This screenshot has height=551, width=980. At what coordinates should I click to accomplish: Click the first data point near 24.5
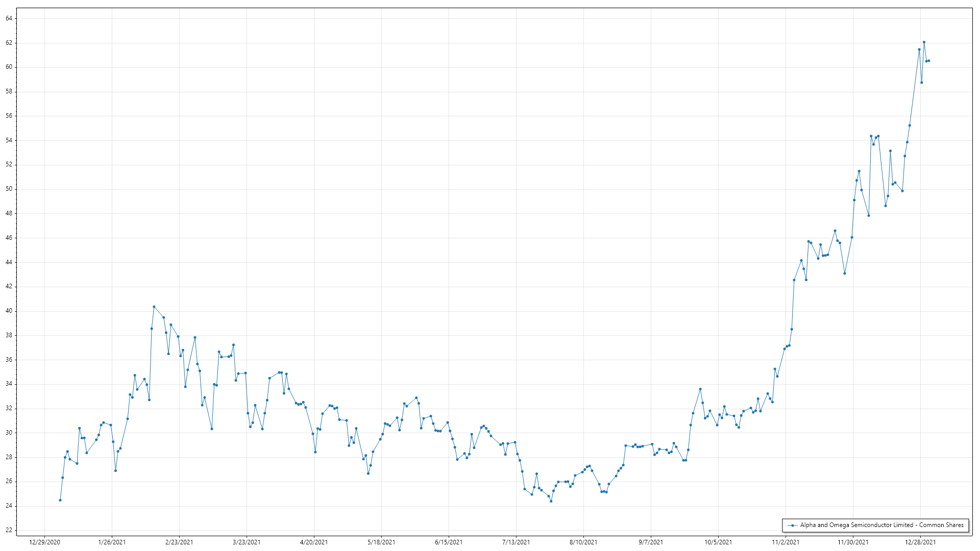(x=60, y=500)
